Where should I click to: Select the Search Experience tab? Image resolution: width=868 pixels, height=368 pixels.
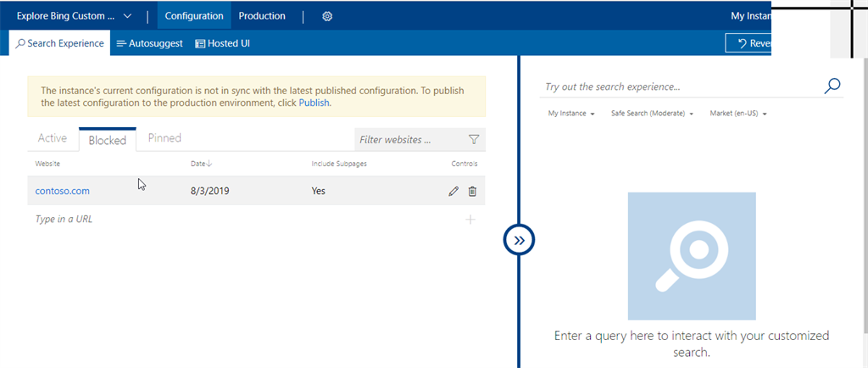click(x=60, y=43)
